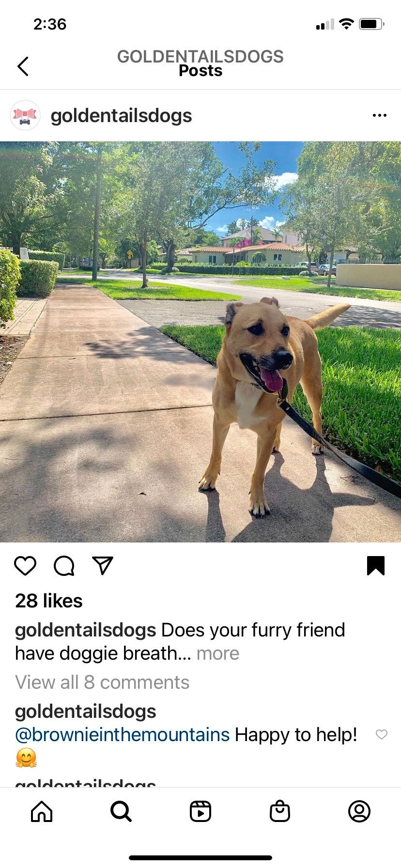Share post using paper plane icon
The height and width of the screenshot is (868, 401).
coord(102,565)
